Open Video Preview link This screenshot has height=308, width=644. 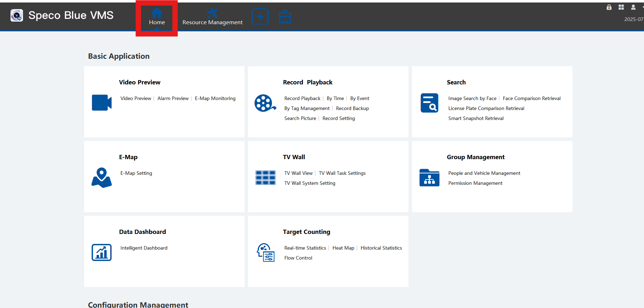click(136, 98)
